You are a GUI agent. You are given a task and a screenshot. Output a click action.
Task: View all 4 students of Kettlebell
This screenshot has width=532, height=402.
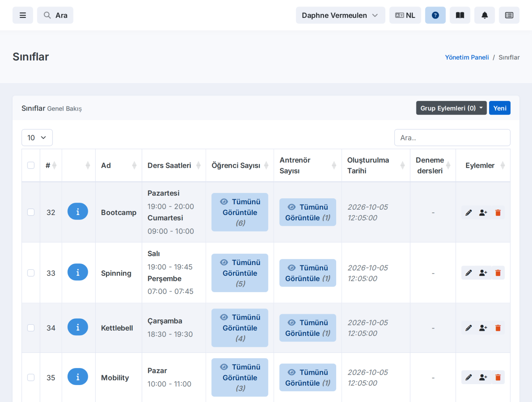point(240,328)
